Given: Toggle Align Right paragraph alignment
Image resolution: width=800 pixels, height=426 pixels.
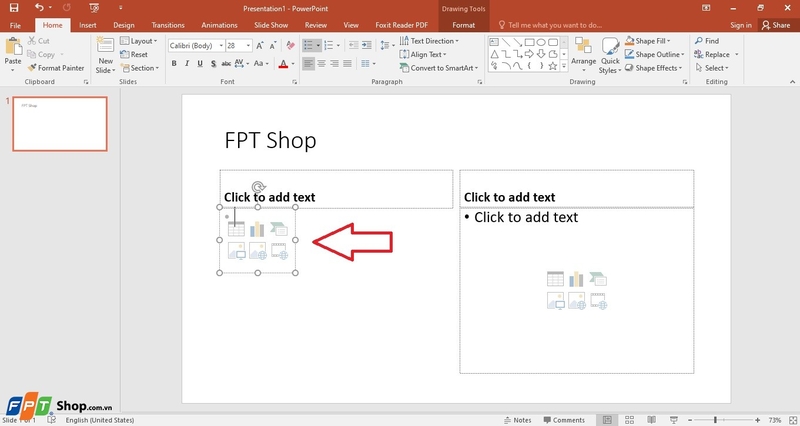Looking at the screenshot, I should pos(335,64).
